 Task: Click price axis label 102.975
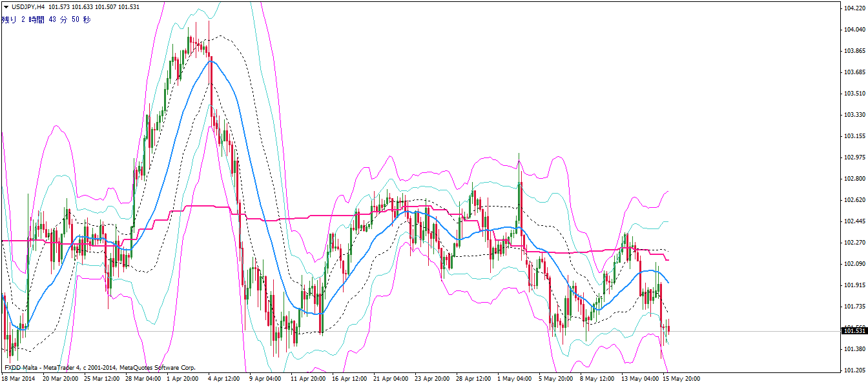click(x=854, y=157)
